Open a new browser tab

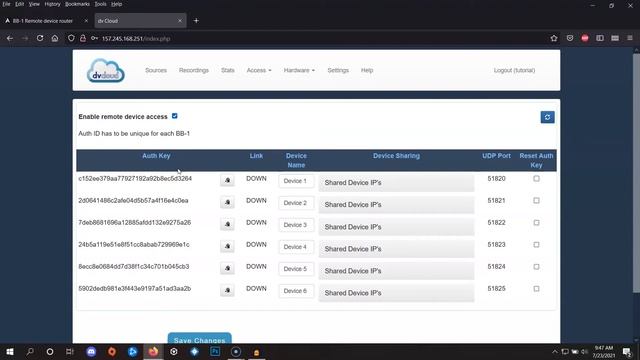pyautogui.click(x=196, y=20)
